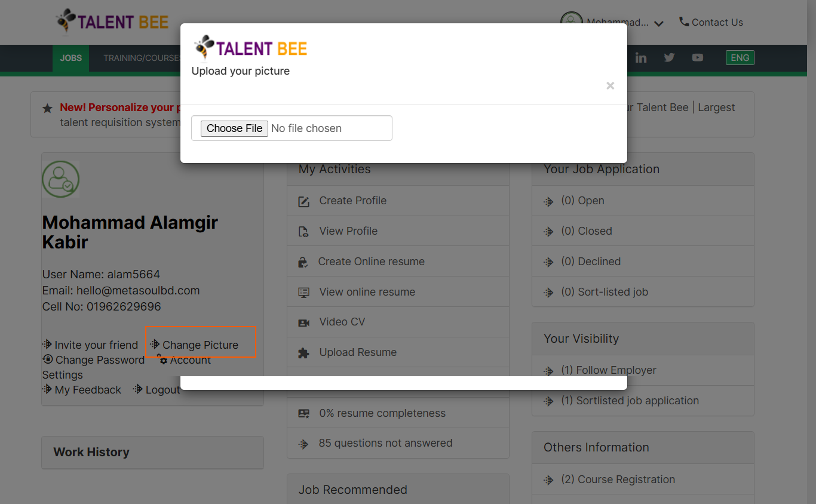Viewport: 816px width, 504px height.
Task: Click the Upload Resume puzzle icon
Action: pos(303,353)
